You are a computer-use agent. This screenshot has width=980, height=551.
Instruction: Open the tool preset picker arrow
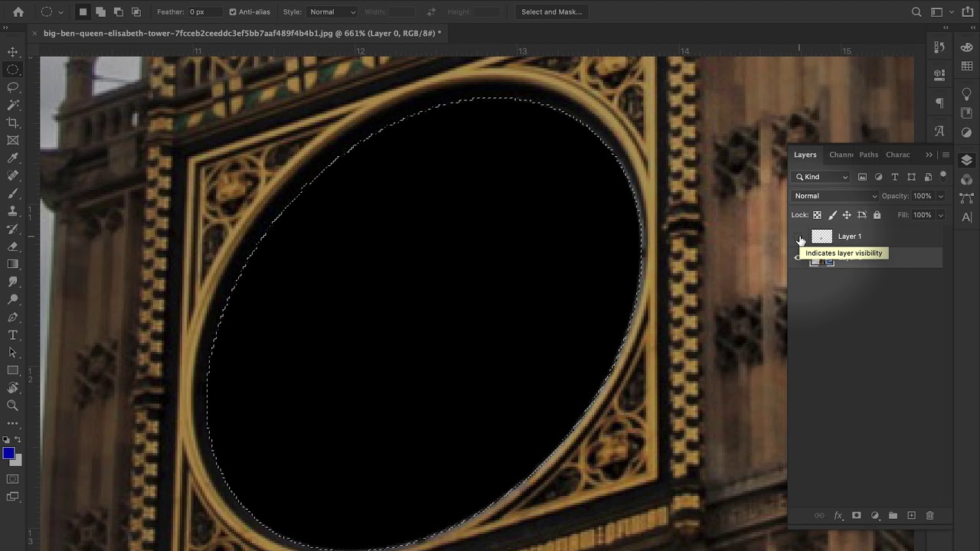click(x=60, y=11)
